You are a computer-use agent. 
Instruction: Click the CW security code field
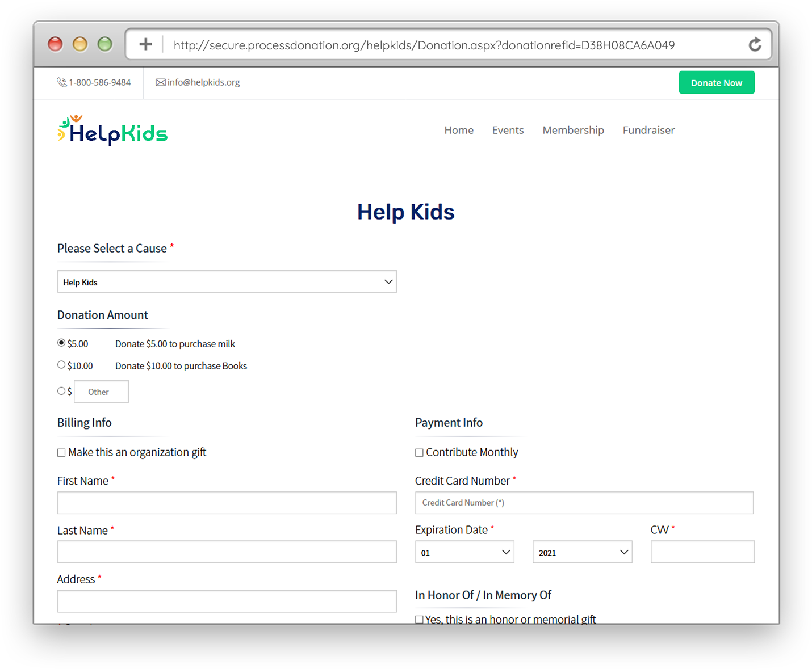(x=702, y=552)
